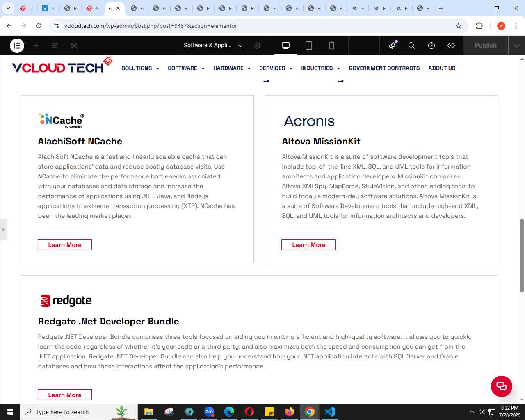The height and width of the screenshot is (420, 525).
Task: Open a new browser tab
Action: tap(441, 8)
